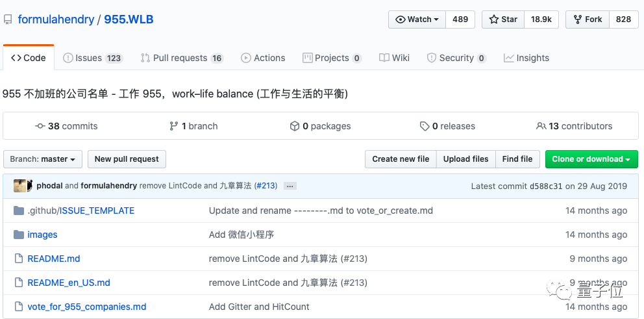
Task: Open the Pull requests tab
Action: click(x=181, y=58)
